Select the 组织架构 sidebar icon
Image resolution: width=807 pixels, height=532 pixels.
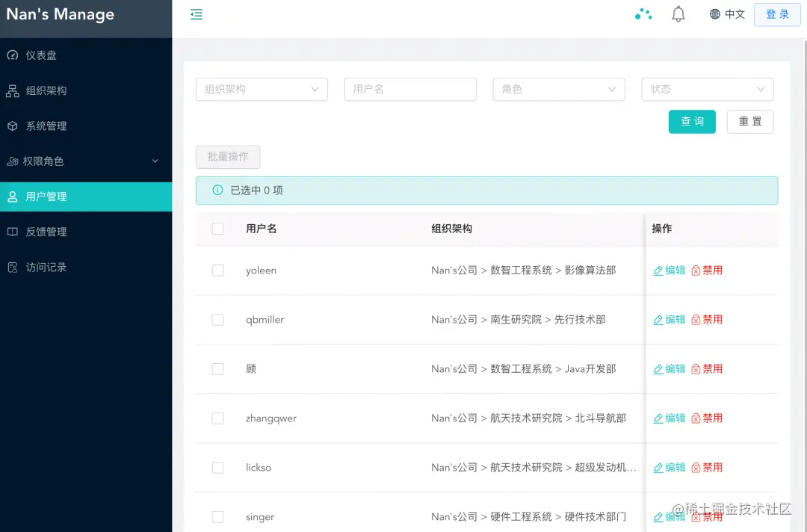click(x=14, y=90)
